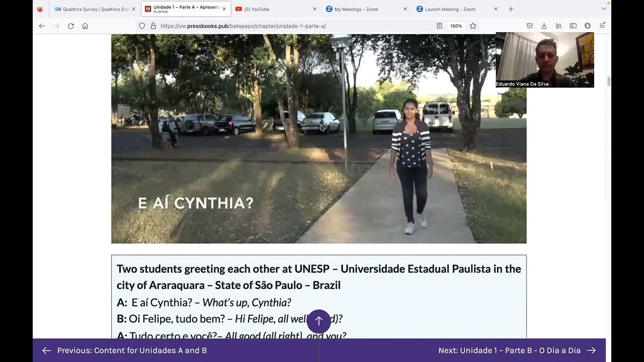Open the Firefox application menu
The height and width of the screenshot is (362, 644).
coord(602,26)
